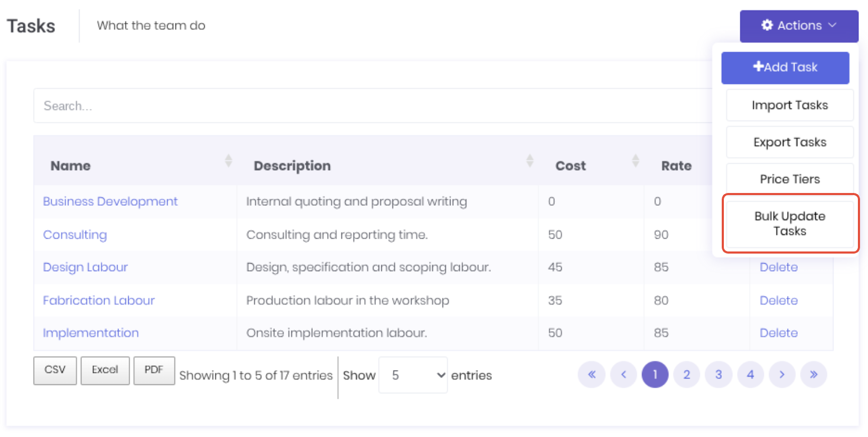Open the Implementation task link
Screen dimensions: 868x437
(x=91, y=333)
